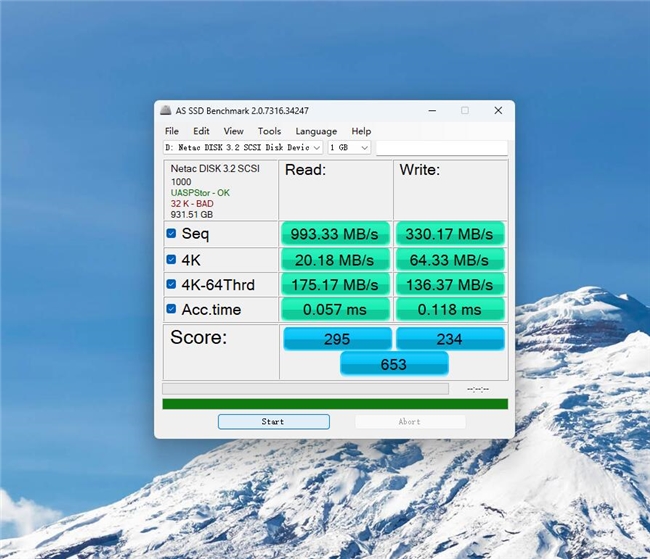This screenshot has height=559, width=650.
Task: Open the Netac DISK drive selection dropdown
Action: click(x=243, y=148)
